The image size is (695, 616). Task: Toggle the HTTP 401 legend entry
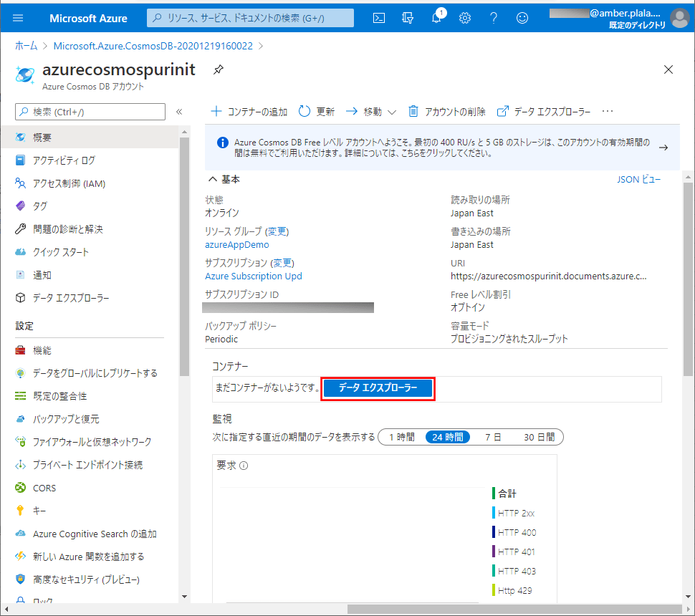pyautogui.click(x=513, y=552)
